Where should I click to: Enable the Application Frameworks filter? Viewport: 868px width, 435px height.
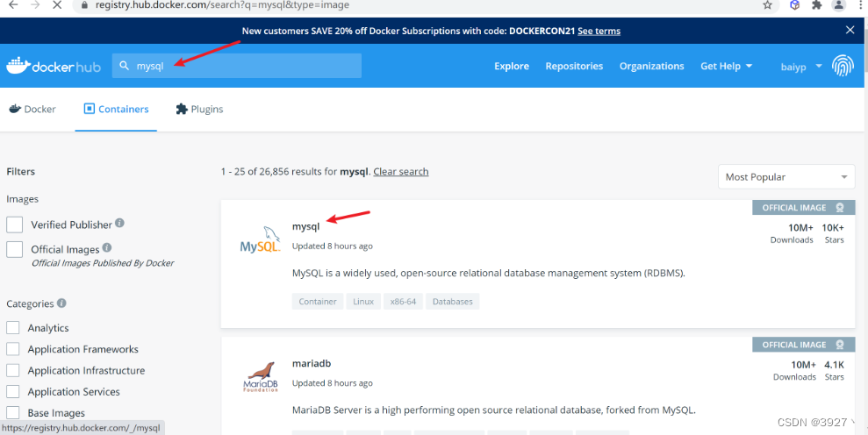[x=13, y=349]
